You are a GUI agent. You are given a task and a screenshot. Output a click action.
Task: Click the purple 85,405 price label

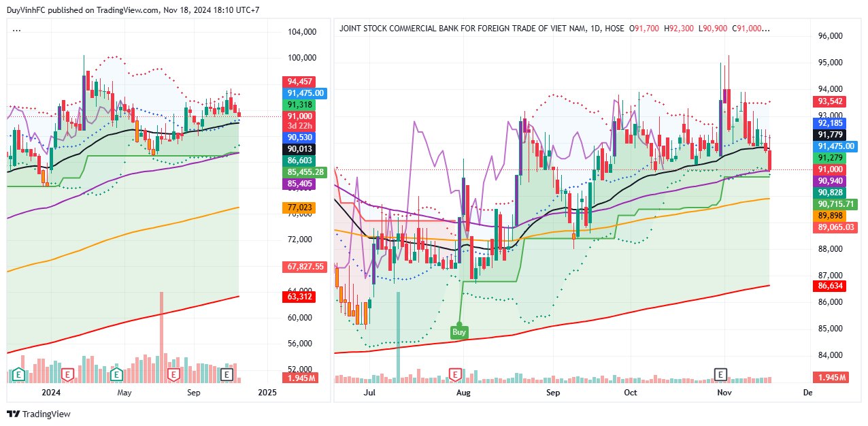click(300, 184)
